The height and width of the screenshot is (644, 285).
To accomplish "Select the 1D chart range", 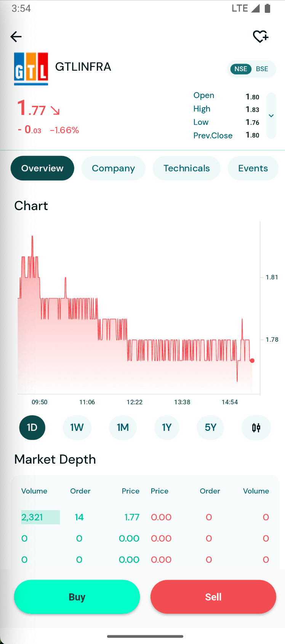I will pos(32,427).
